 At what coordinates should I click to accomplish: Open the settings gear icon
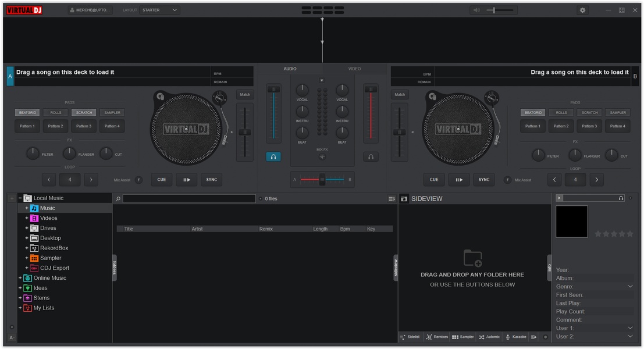coord(582,10)
